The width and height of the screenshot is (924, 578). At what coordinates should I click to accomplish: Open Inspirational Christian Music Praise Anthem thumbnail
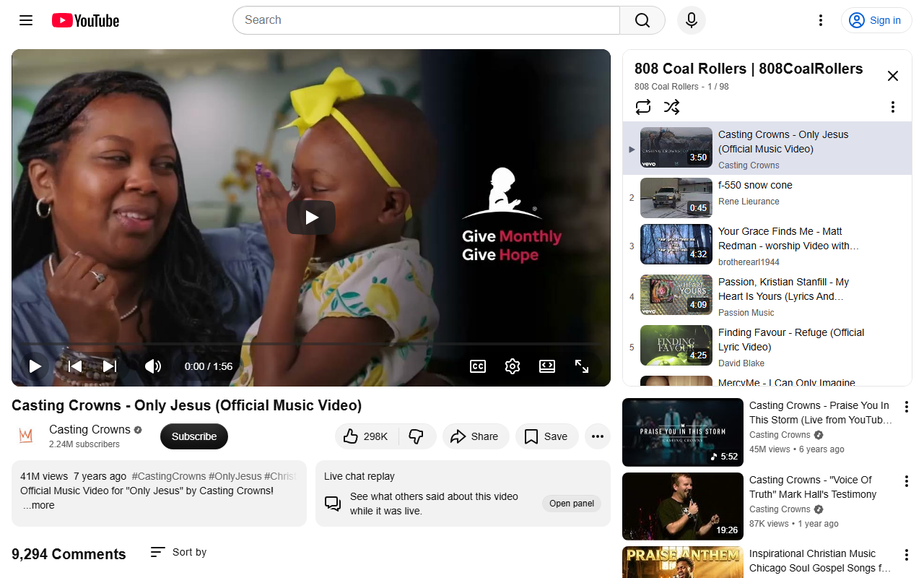click(x=683, y=562)
